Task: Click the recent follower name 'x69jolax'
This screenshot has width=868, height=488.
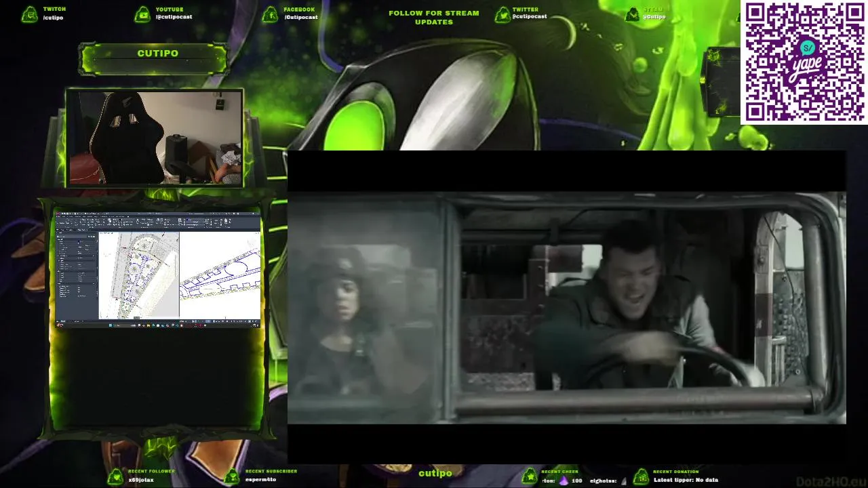Action: tap(141, 481)
